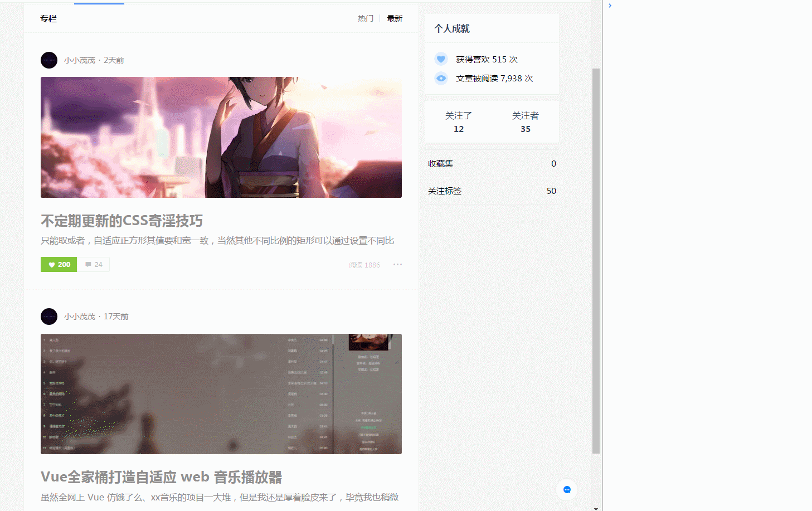The height and width of the screenshot is (511, 812).
Task: View 关注者 35 followers list
Action: coord(526,122)
